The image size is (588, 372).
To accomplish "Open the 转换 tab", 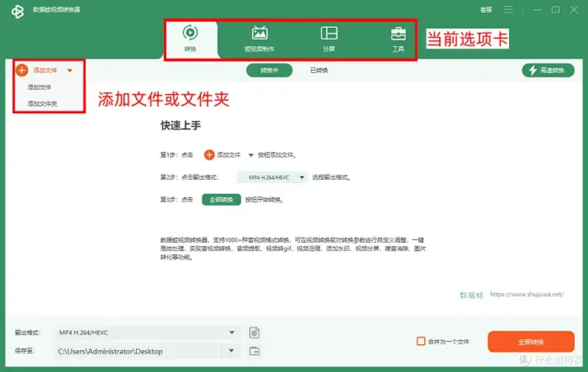I will 191,40.
